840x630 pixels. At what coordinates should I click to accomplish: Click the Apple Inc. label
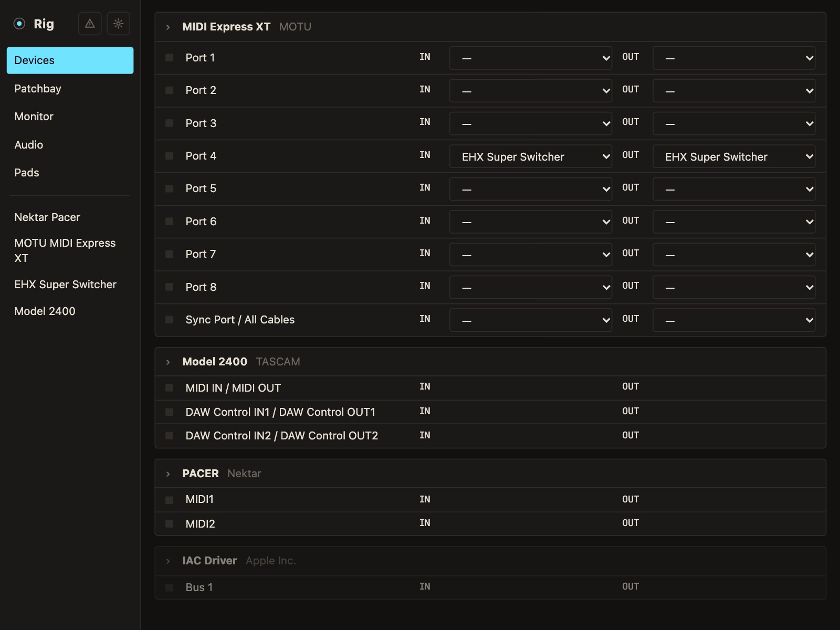[x=271, y=561]
